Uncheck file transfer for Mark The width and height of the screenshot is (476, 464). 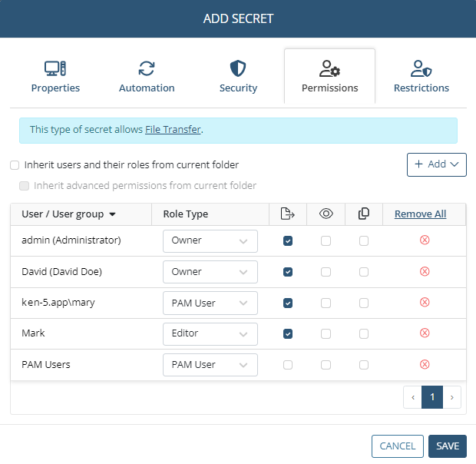coord(288,333)
